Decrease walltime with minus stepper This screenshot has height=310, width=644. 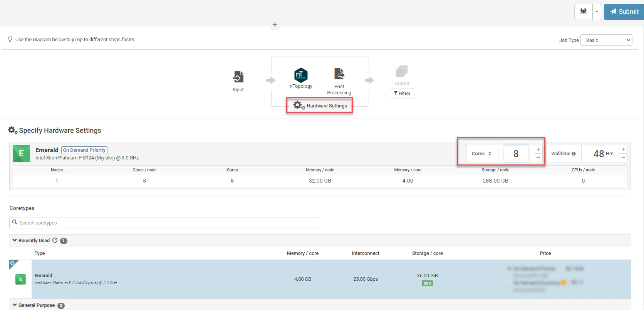pos(623,158)
